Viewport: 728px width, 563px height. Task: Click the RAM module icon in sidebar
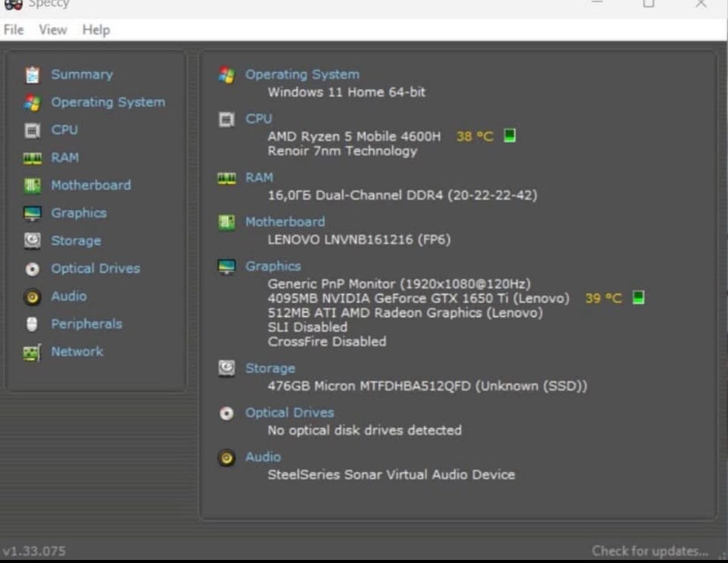pyautogui.click(x=32, y=158)
